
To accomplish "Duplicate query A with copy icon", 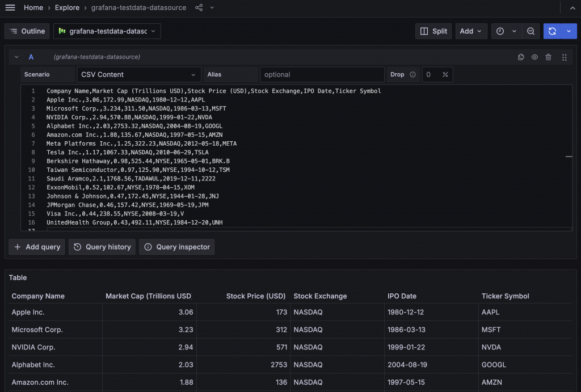I will point(521,57).
